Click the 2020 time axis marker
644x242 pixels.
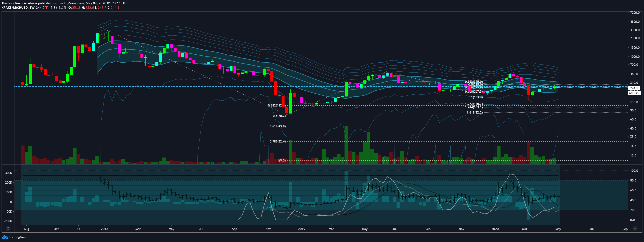coord(495,229)
